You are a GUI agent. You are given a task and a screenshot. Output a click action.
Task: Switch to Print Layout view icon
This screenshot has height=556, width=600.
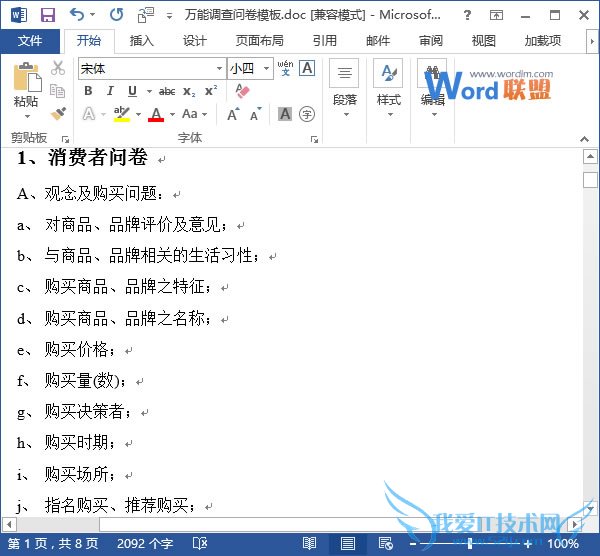click(347, 544)
